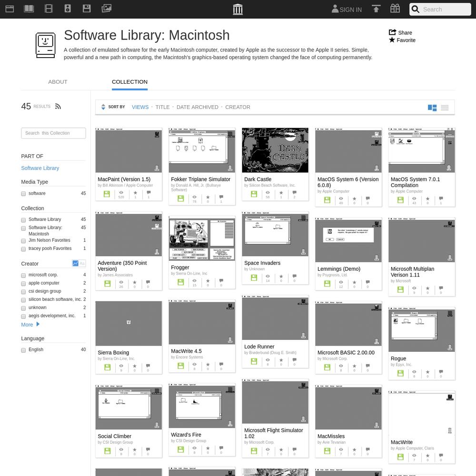Show creator alphabetical Aa icon

tap(82, 263)
